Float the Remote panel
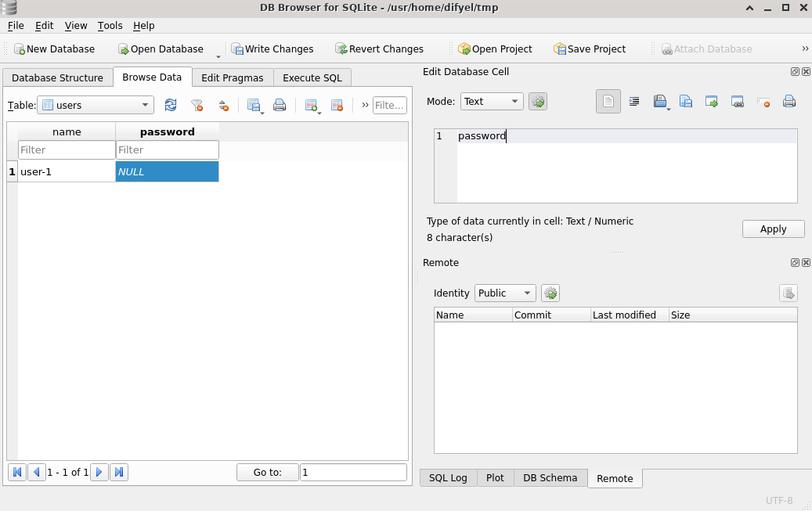The height and width of the screenshot is (511, 812). click(x=795, y=262)
